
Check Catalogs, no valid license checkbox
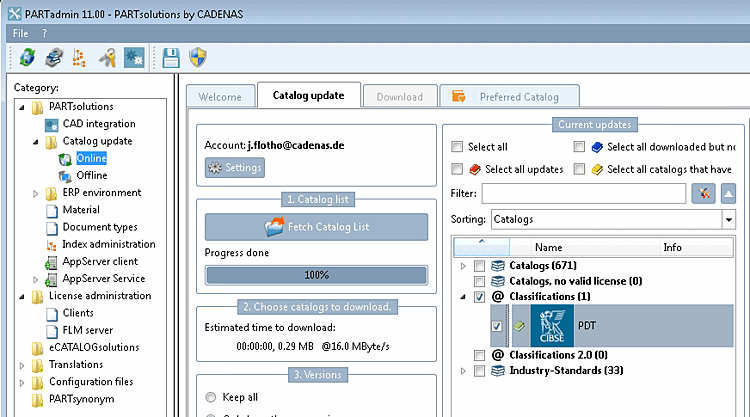pos(479,281)
